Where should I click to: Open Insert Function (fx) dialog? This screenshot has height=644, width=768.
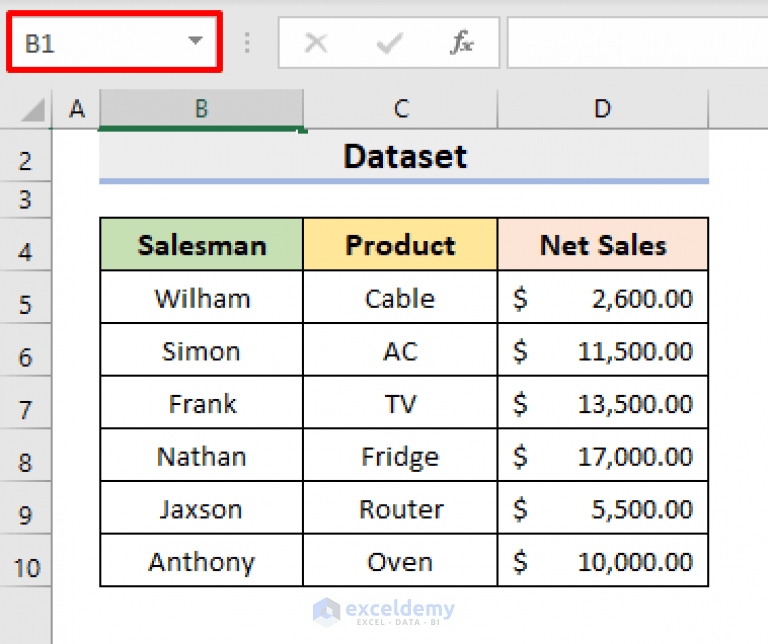click(x=461, y=43)
